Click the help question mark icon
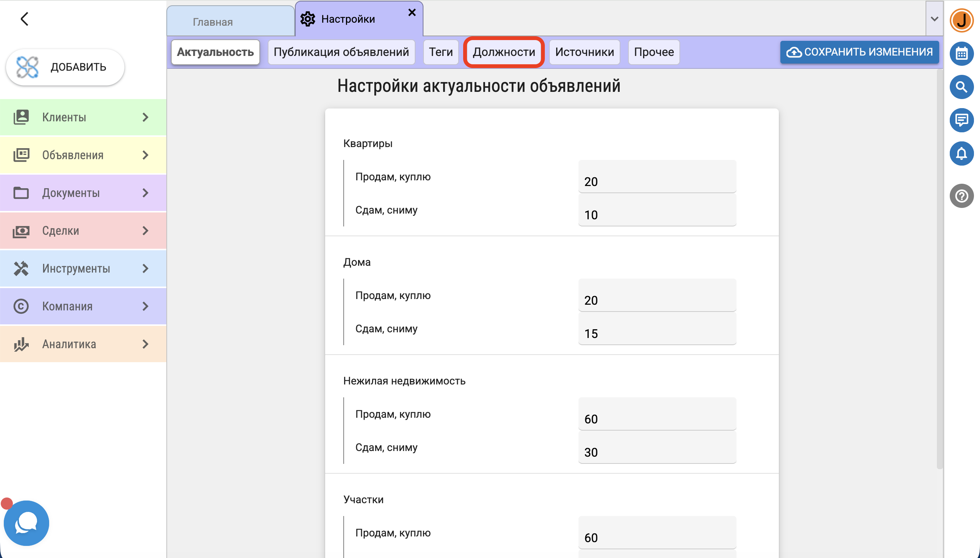This screenshot has width=980, height=558. pos(961,196)
